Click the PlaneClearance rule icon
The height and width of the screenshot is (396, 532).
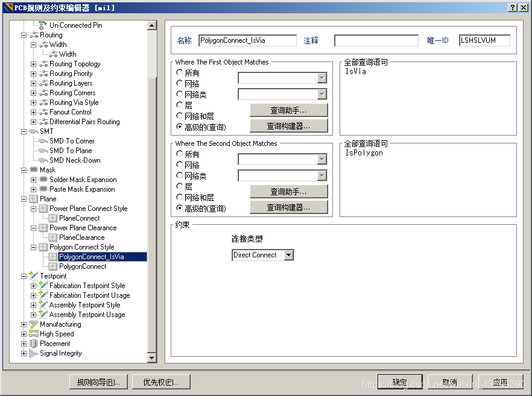point(53,237)
